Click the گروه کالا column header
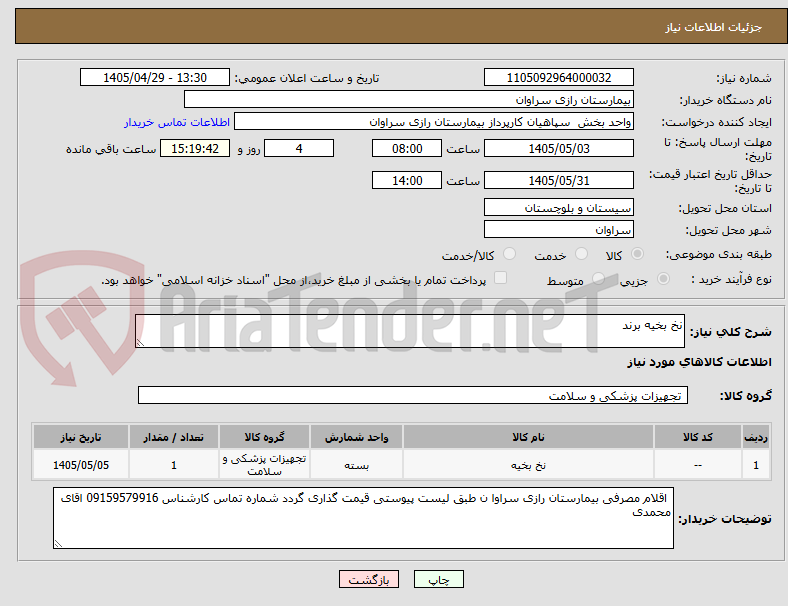Screen dimensions: 788x606 click(264, 437)
